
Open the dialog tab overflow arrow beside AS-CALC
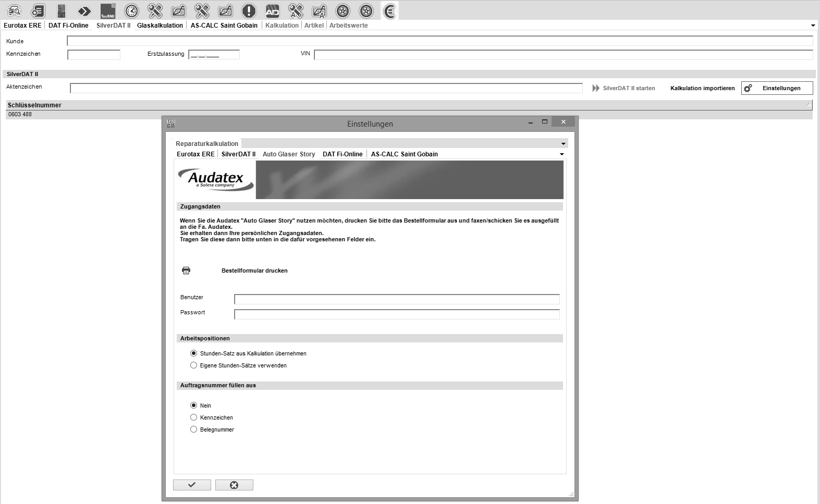[561, 154]
